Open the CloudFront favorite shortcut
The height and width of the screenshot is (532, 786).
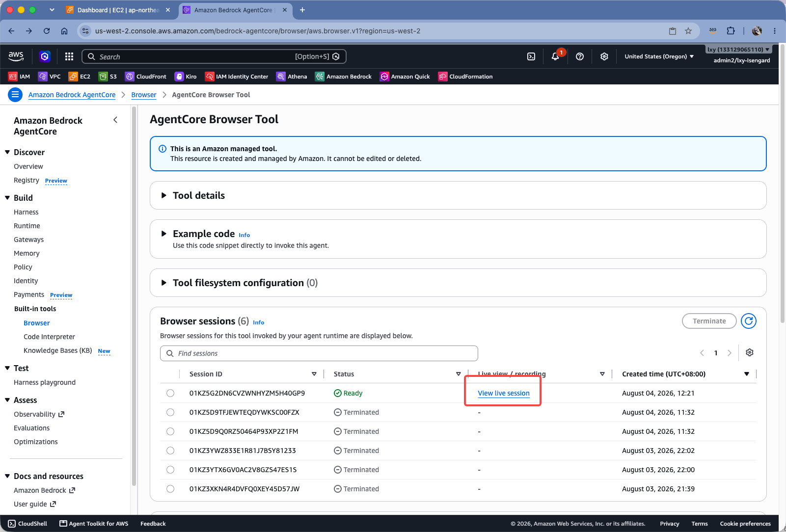click(x=146, y=77)
